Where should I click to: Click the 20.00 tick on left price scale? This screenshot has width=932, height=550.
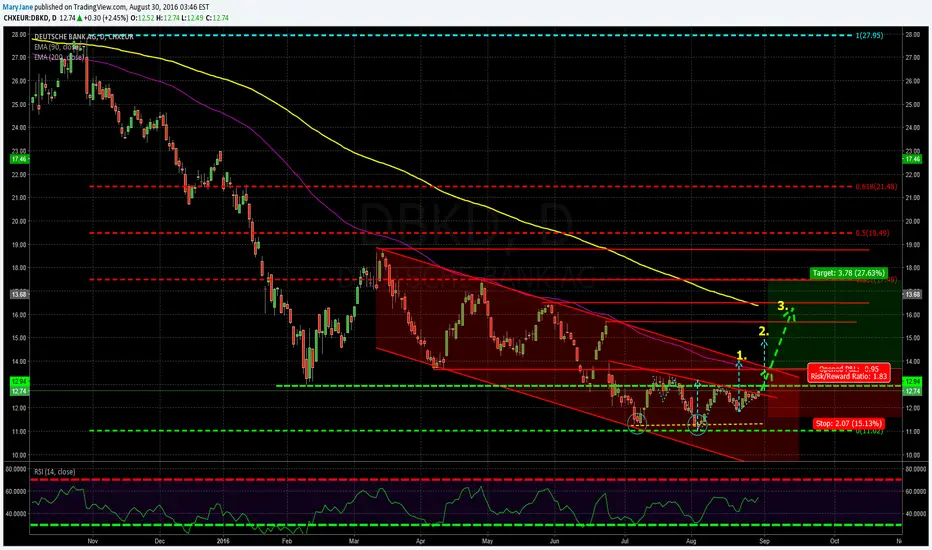19,221
